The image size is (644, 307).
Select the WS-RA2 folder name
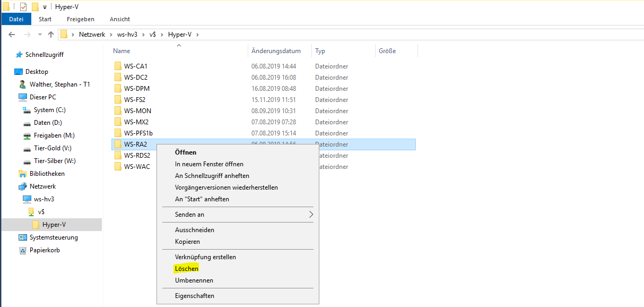[x=135, y=144]
